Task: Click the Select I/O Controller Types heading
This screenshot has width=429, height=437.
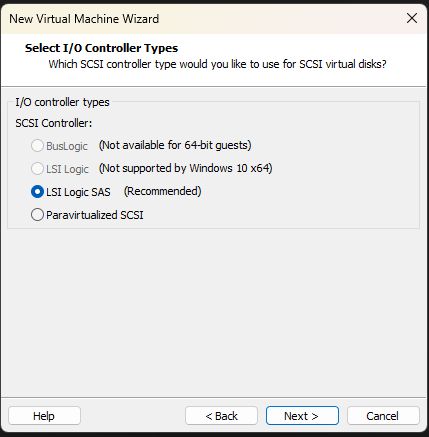Action: [101, 48]
